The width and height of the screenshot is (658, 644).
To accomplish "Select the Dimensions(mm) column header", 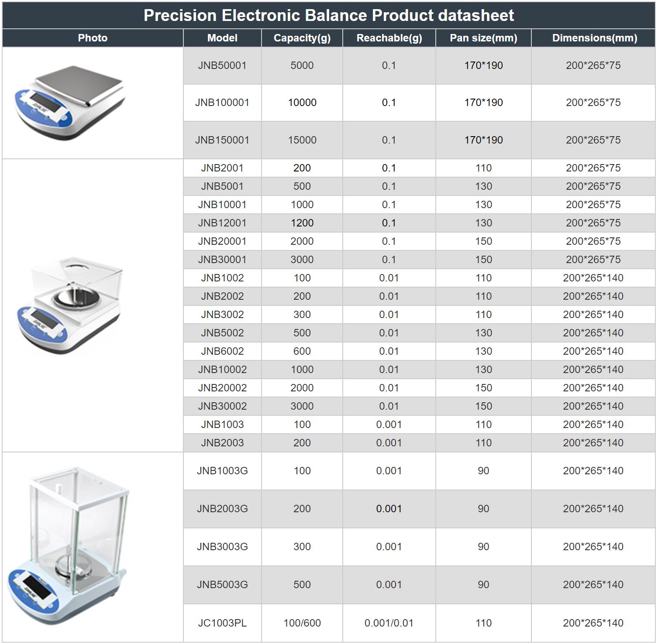I will [x=594, y=38].
